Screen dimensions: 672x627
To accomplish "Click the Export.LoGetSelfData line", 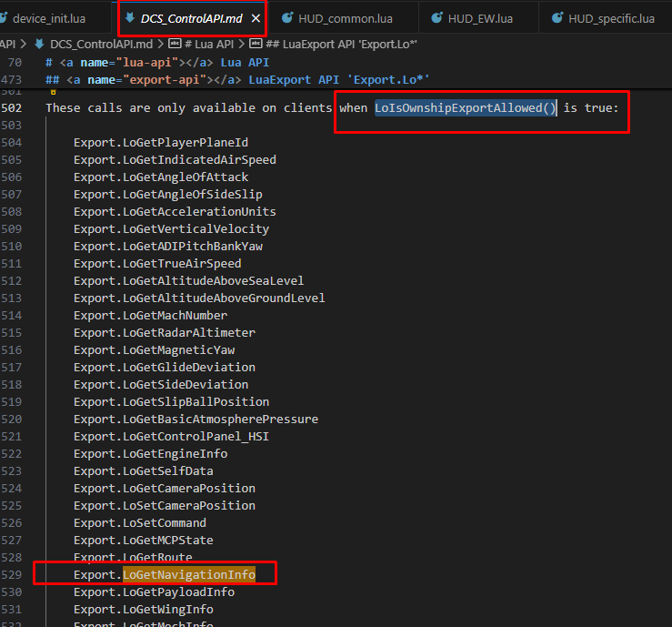I will 144,471.
